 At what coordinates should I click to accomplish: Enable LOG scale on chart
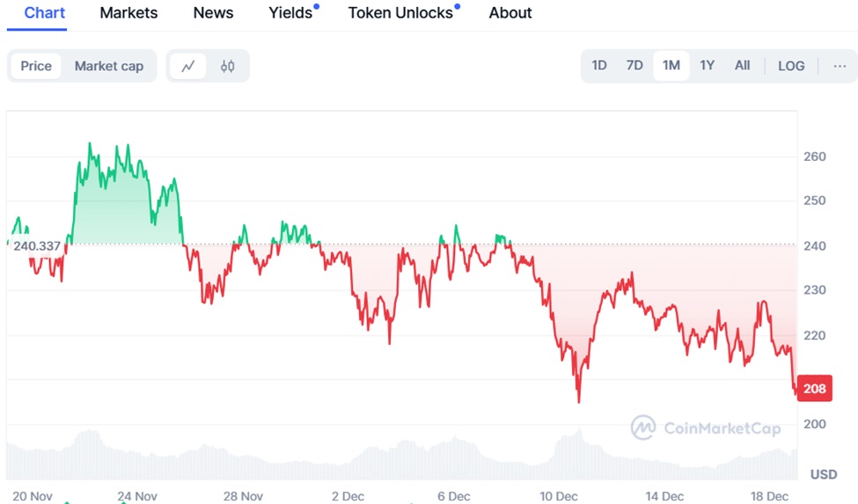791,66
